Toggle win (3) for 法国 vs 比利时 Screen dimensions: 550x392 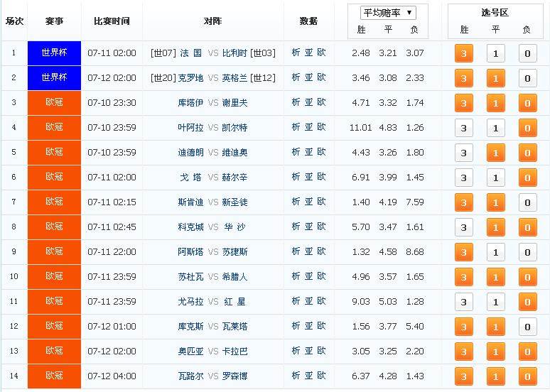coord(464,53)
